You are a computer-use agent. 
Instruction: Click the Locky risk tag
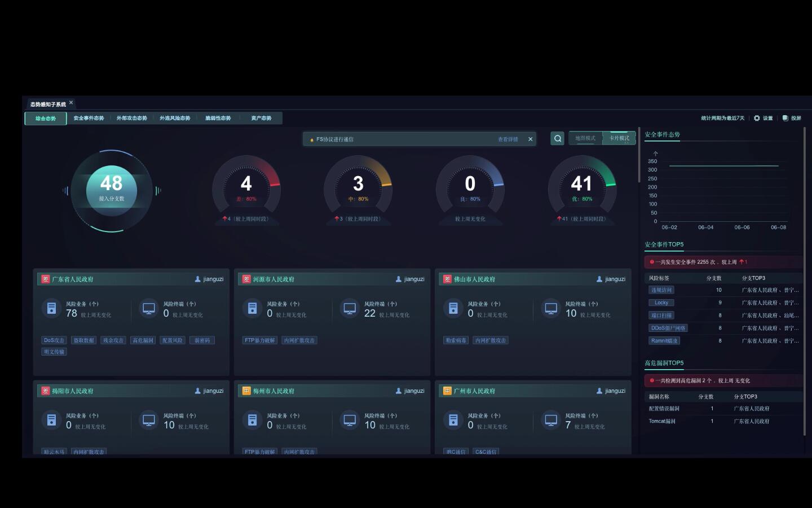pyautogui.click(x=661, y=303)
